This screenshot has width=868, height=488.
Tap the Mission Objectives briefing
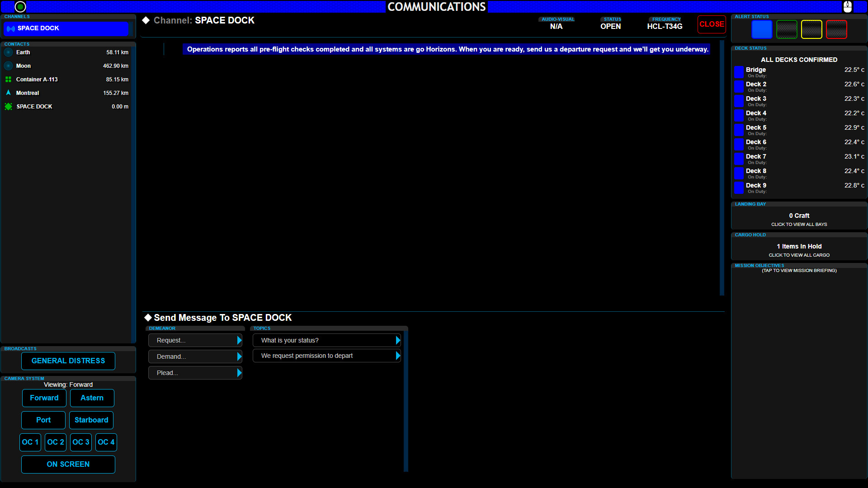pyautogui.click(x=798, y=270)
